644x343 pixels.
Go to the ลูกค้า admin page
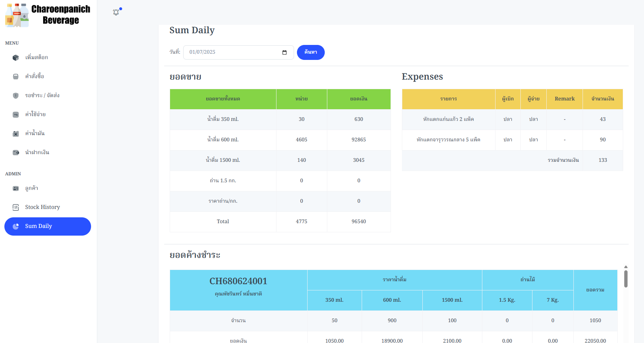(32, 188)
